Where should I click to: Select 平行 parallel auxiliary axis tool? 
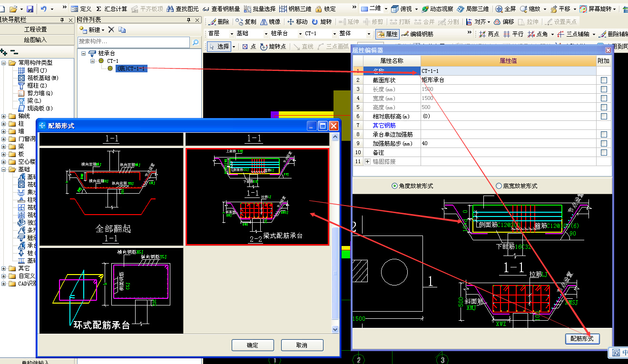click(513, 34)
